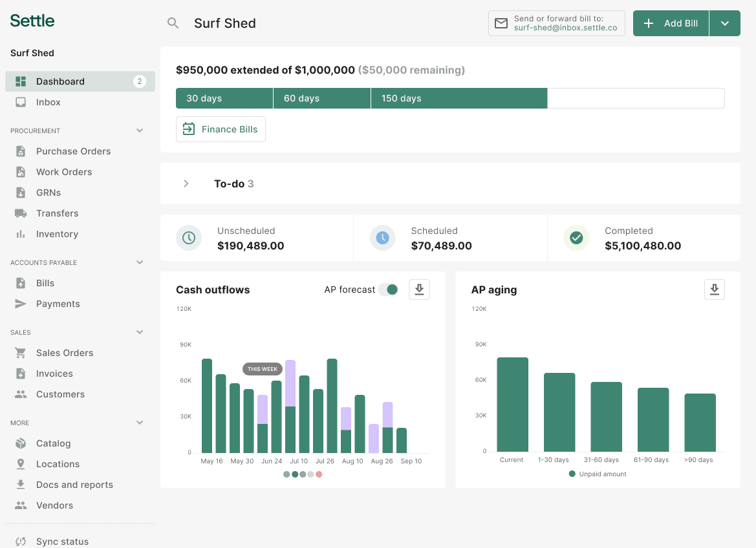Download the AP aging report
This screenshot has height=548, width=756.
[x=714, y=290]
